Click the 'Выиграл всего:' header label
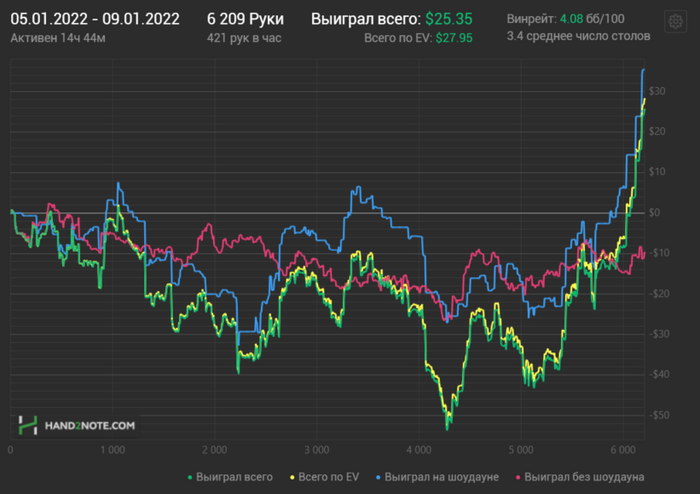This screenshot has width=700, height=494. (366, 19)
